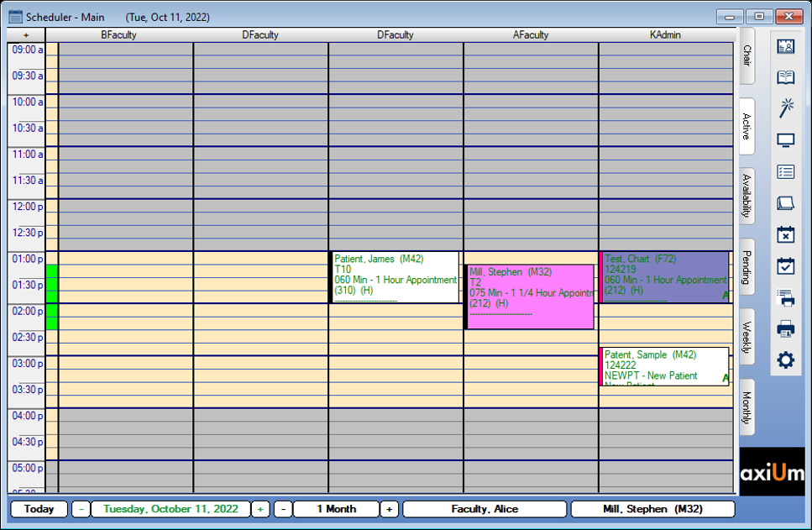
Task: Click the Today button
Action: 38,509
